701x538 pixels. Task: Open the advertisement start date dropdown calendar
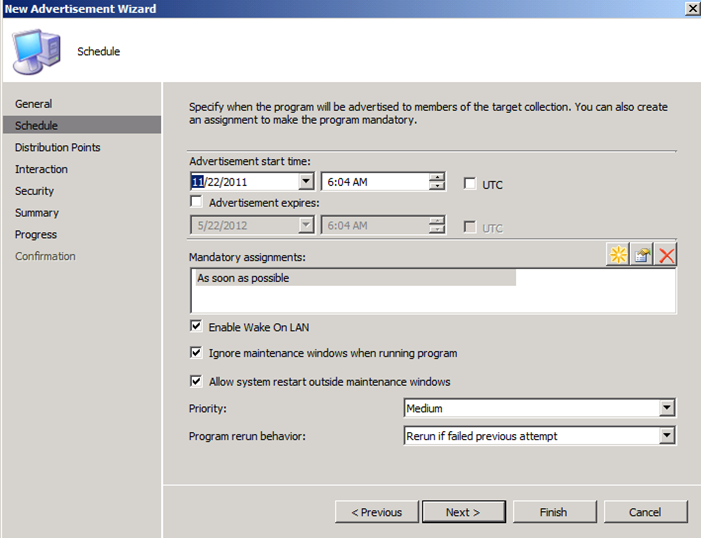pyautogui.click(x=306, y=181)
